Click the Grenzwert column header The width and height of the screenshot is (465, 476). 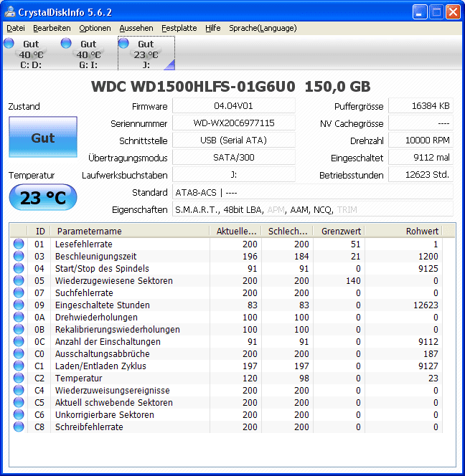339,232
